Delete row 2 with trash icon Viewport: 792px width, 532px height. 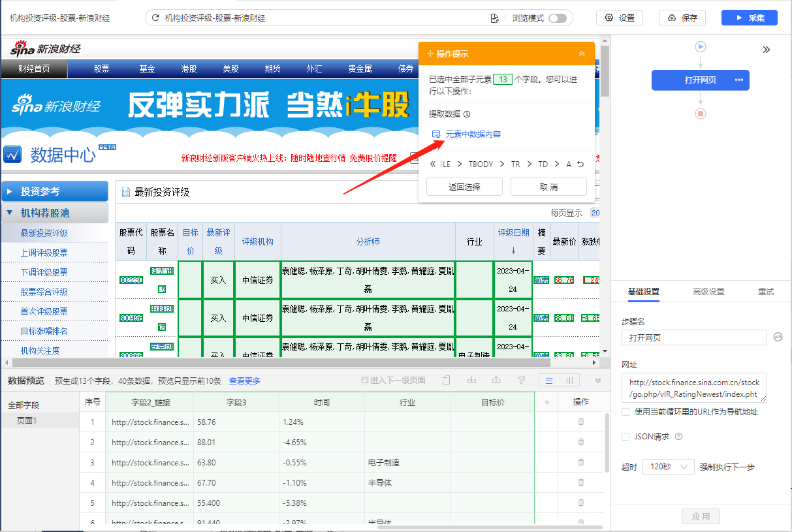tap(581, 443)
